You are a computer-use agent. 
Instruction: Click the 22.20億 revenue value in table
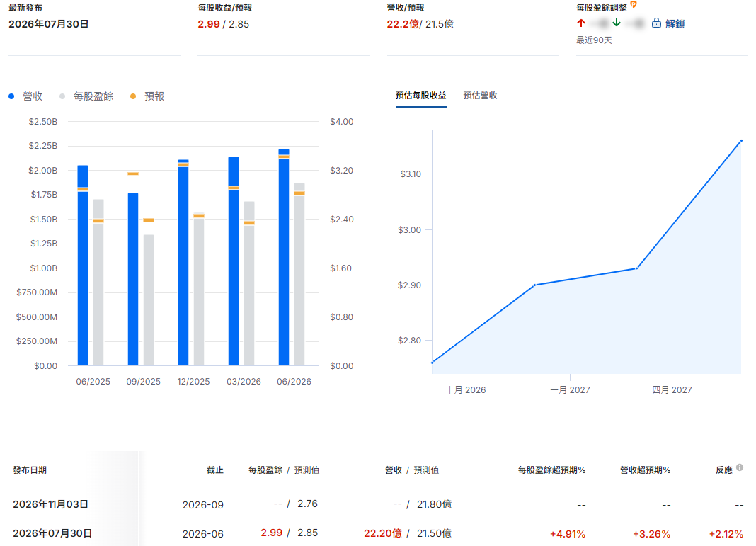coord(383,533)
